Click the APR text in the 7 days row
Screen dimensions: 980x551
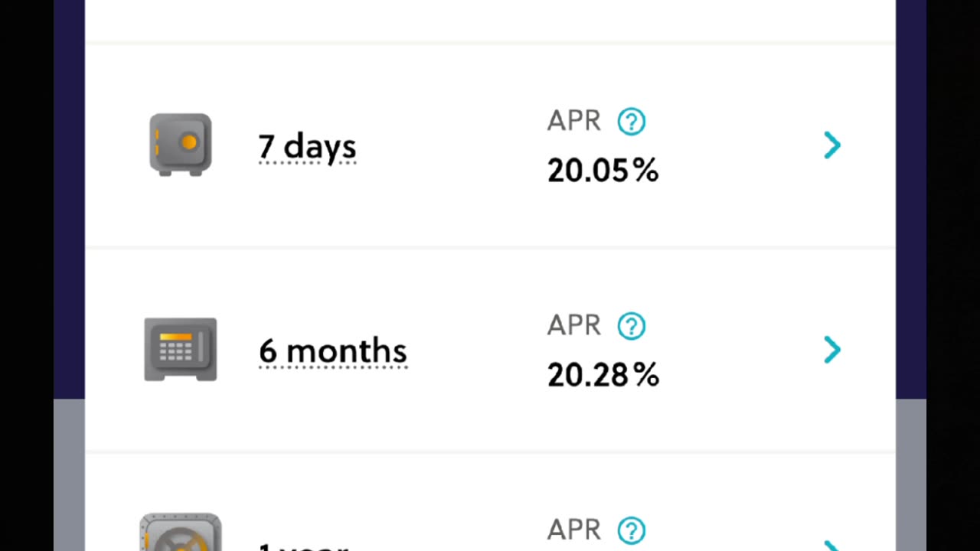[574, 121]
